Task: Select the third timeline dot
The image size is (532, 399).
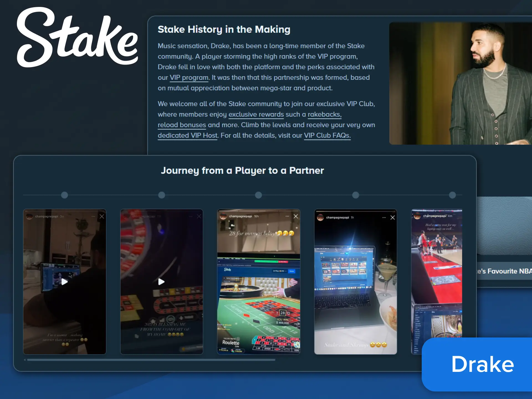Action: 259,195
